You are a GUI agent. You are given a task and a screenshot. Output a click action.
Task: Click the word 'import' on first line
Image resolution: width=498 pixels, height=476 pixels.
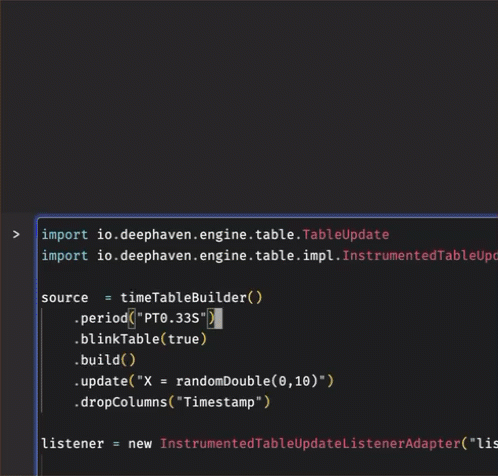[x=65, y=235]
